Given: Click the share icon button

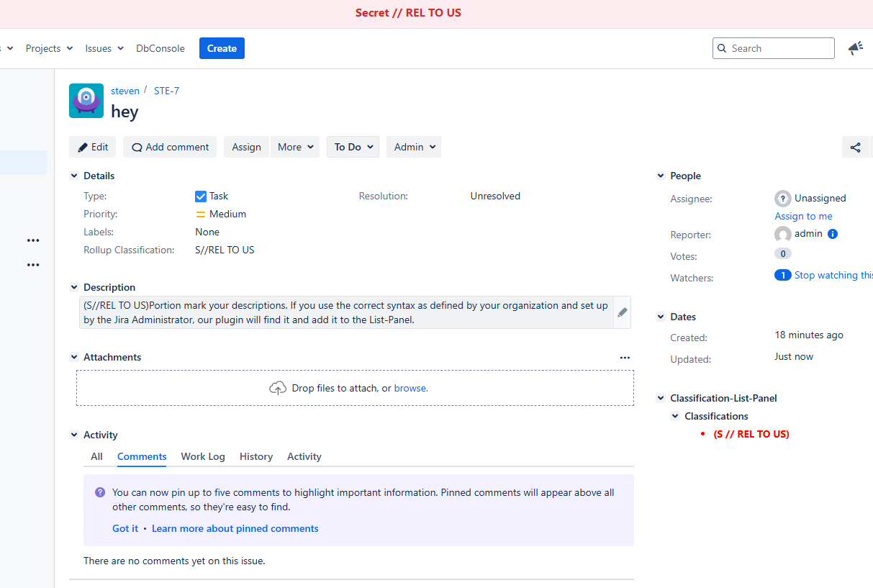Looking at the screenshot, I should (855, 148).
